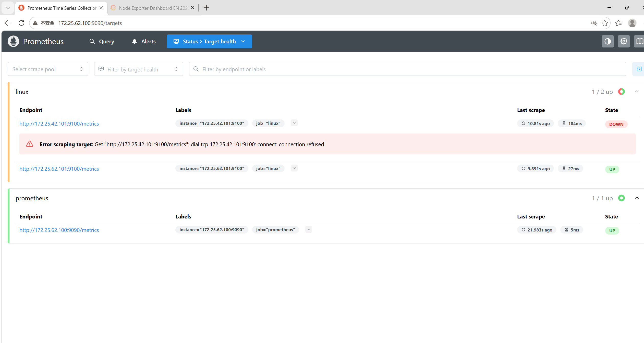644x343 pixels.
Task: Expand labels for 172.25.42.101:9100 target
Action: coord(294,123)
